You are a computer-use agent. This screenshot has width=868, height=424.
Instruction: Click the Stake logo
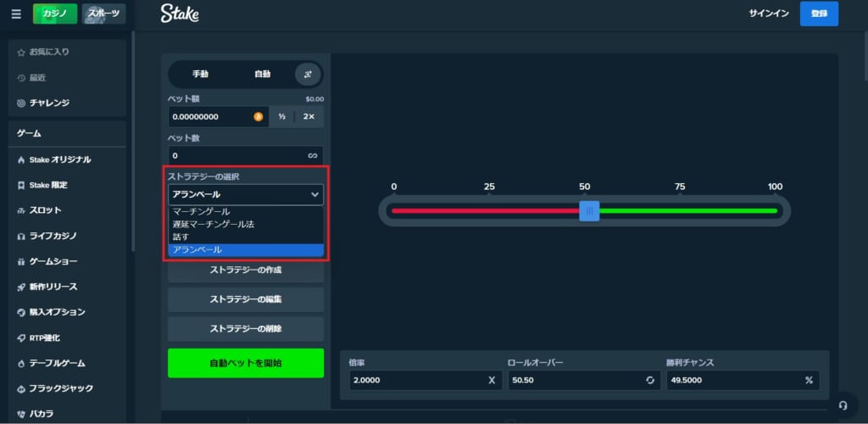coord(180,14)
